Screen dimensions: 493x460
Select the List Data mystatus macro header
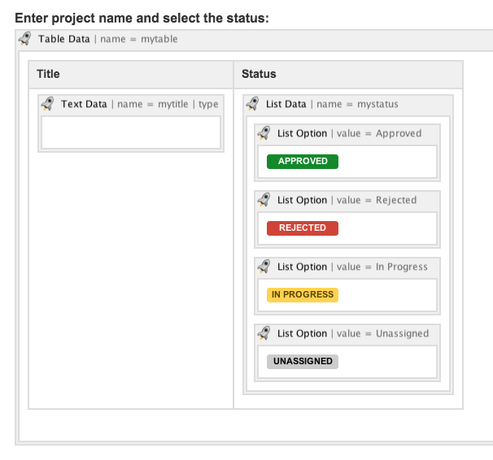tap(348, 104)
